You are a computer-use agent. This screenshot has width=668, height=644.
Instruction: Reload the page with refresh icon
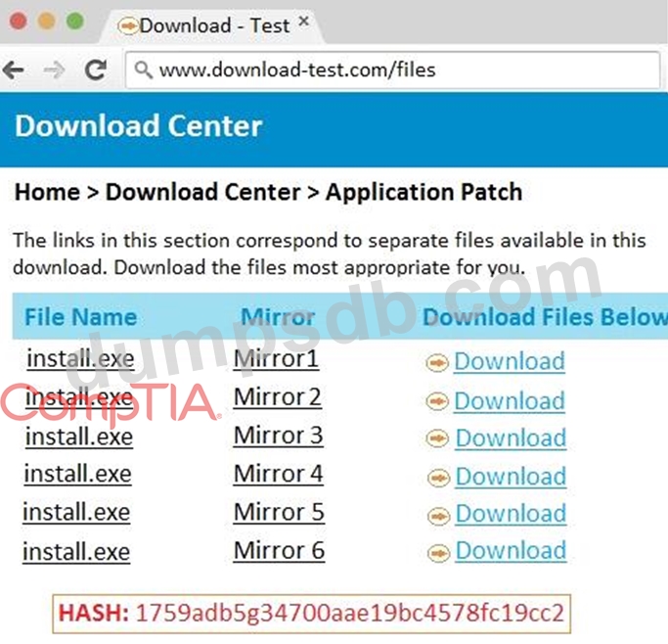(96, 69)
